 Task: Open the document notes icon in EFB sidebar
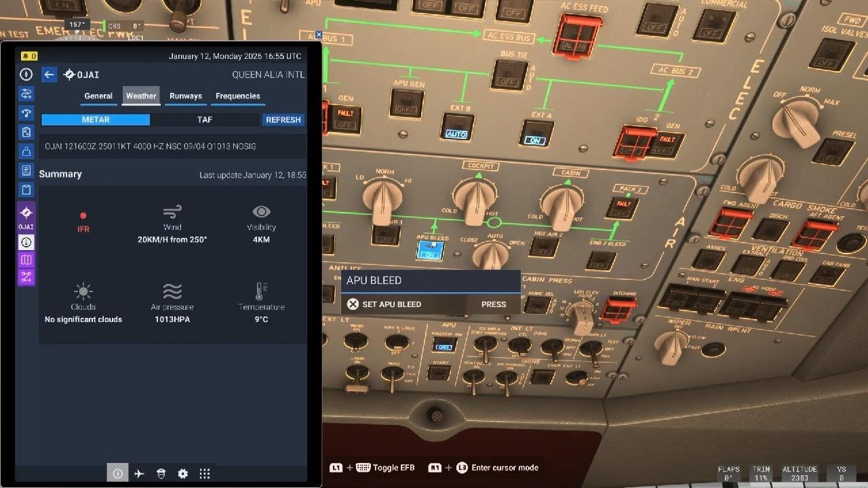coord(26,170)
